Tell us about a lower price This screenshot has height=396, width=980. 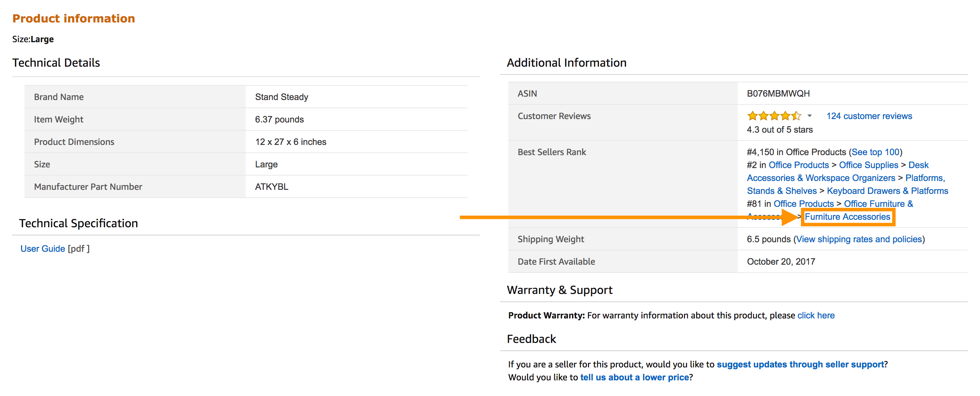click(634, 377)
